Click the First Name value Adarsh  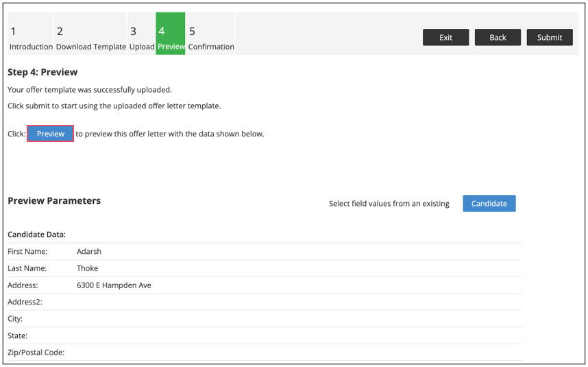coord(89,252)
